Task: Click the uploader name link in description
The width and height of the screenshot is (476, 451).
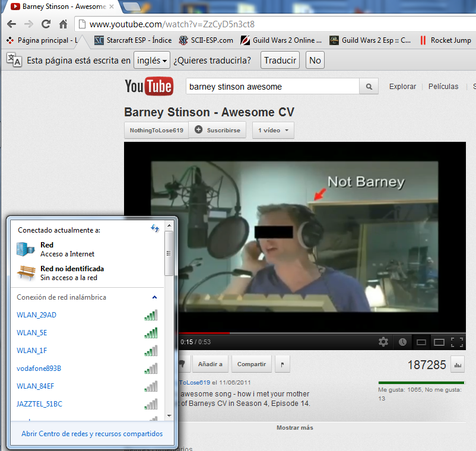Action: tap(194, 382)
